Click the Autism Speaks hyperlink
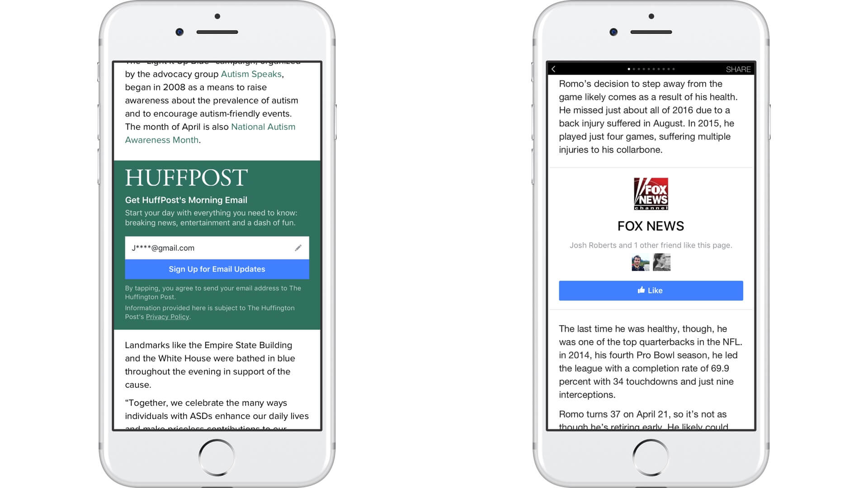The image size is (868, 488). pos(251,73)
